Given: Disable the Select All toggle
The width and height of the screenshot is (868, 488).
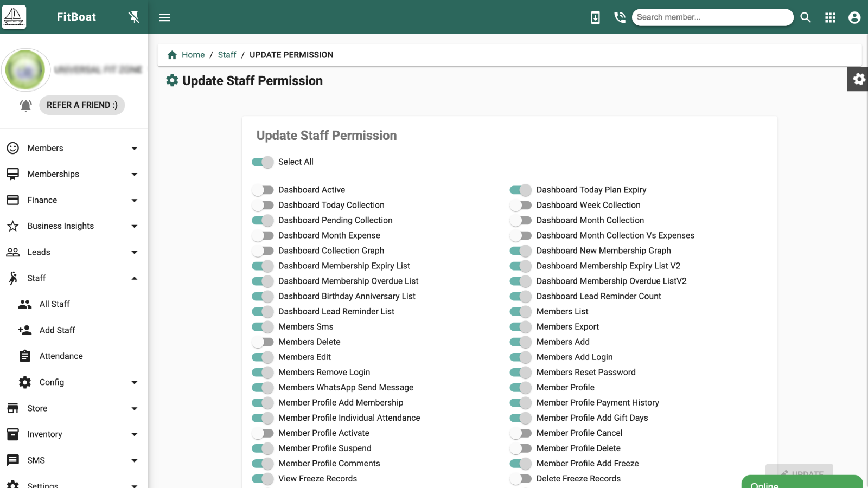Looking at the screenshot, I should [263, 162].
